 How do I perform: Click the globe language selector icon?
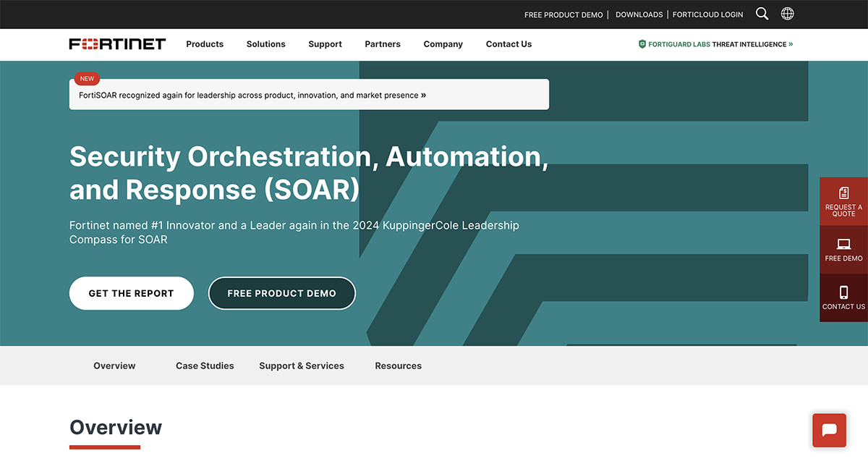pyautogui.click(x=787, y=13)
